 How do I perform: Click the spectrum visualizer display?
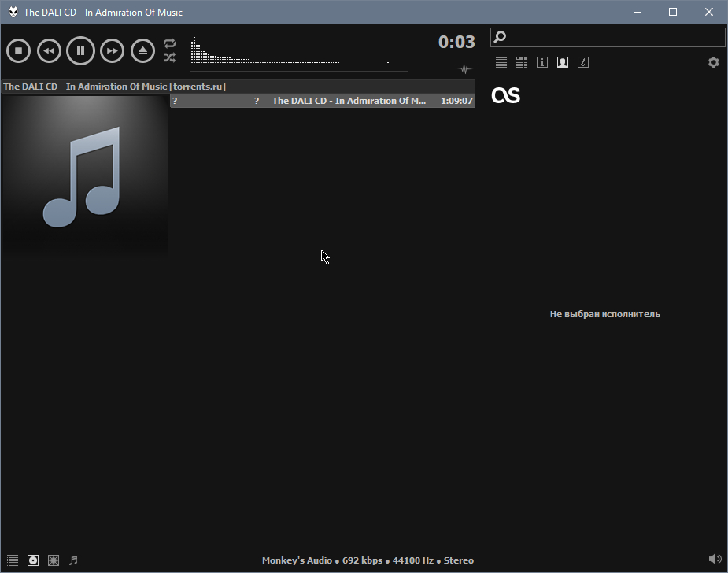tap(290, 50)
